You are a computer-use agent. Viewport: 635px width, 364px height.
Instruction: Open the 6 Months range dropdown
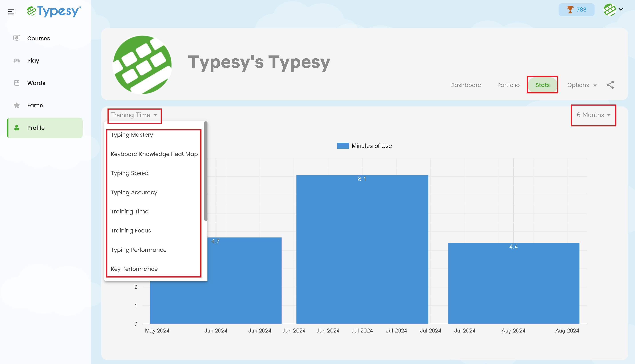tap(593, 115)
